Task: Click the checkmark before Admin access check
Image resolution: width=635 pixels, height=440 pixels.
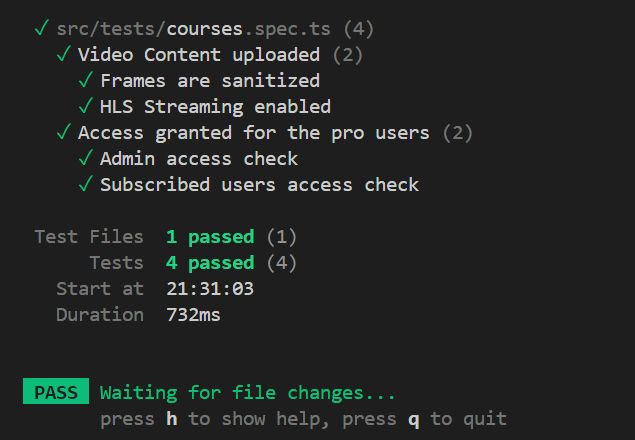Action: [x=85, y=158]
